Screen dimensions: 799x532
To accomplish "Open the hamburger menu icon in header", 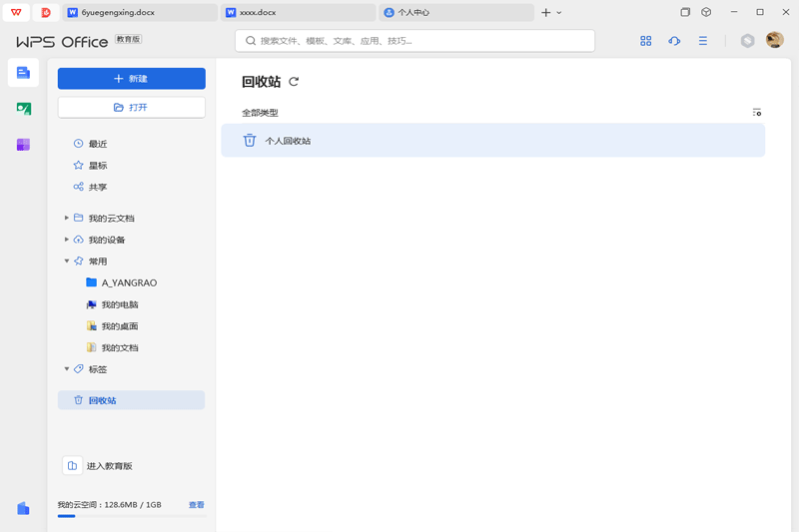I will 703,41.
